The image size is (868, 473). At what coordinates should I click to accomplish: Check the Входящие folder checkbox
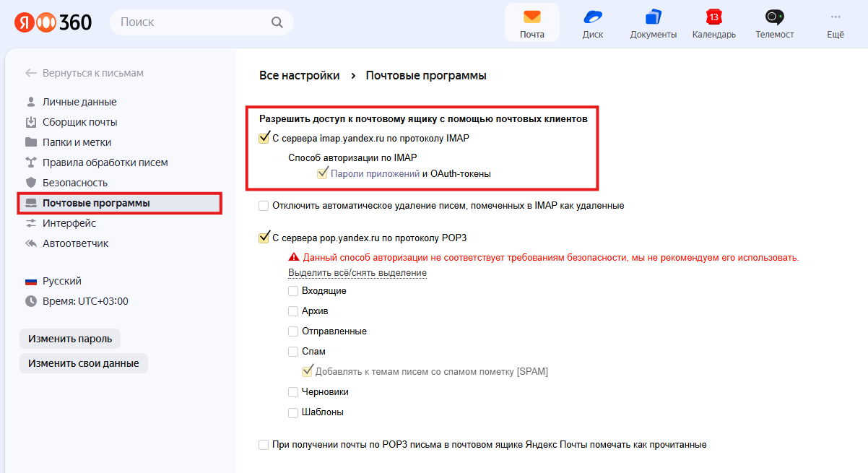coord(293,291)
